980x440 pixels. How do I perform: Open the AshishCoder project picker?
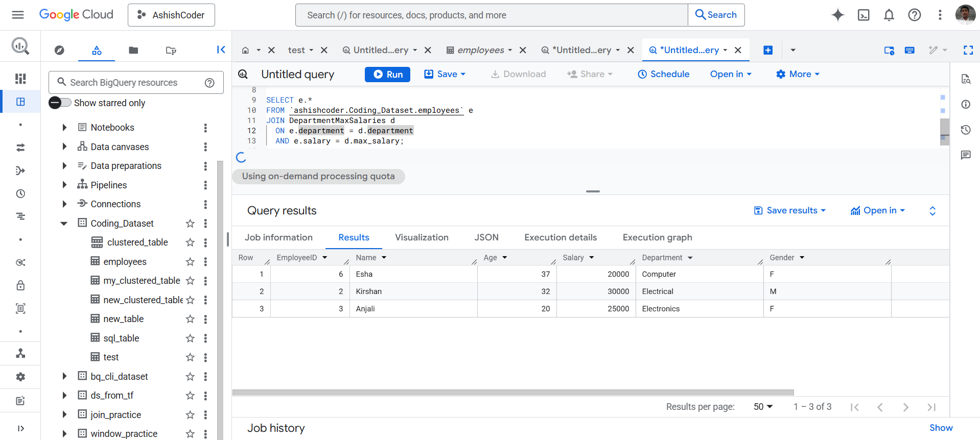coord(171,15)
